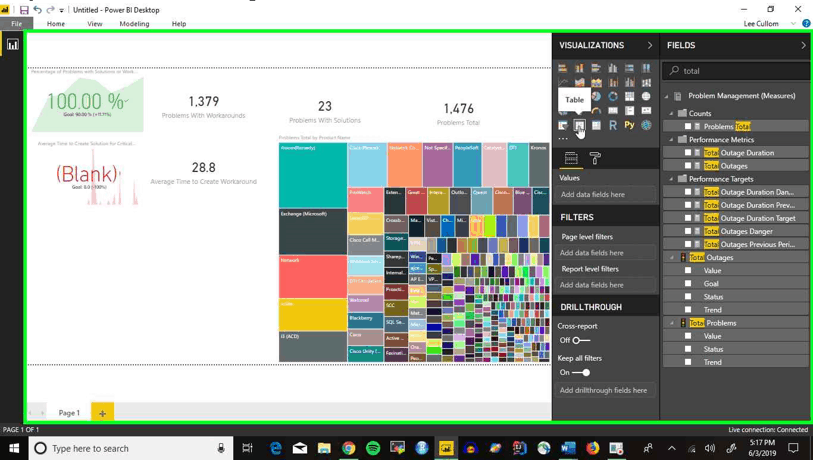The image size is (814, 462).
Task: Open the Help ribbon tab
Action: [179, 24]
